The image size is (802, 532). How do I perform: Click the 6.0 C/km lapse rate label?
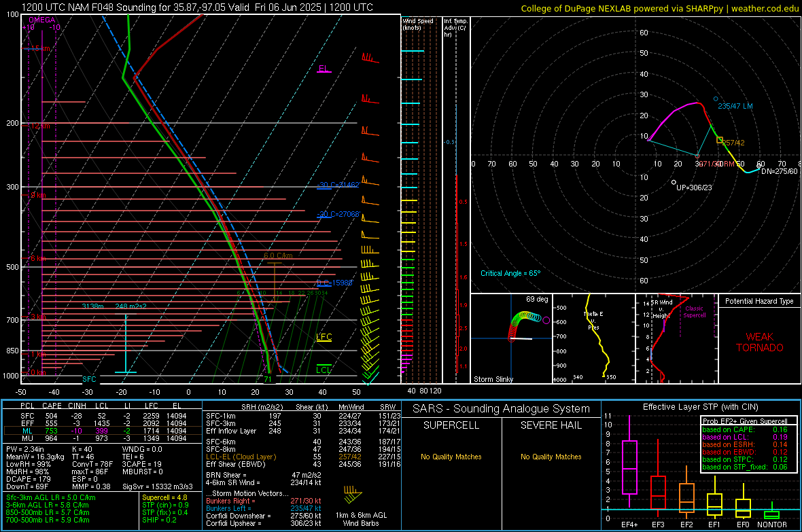tap(278, 255)
